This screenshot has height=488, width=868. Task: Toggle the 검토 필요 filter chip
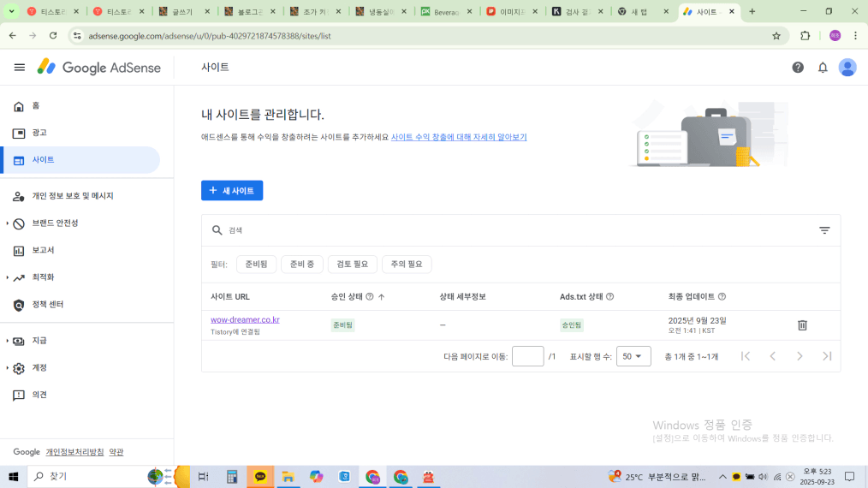pos(352,265)
